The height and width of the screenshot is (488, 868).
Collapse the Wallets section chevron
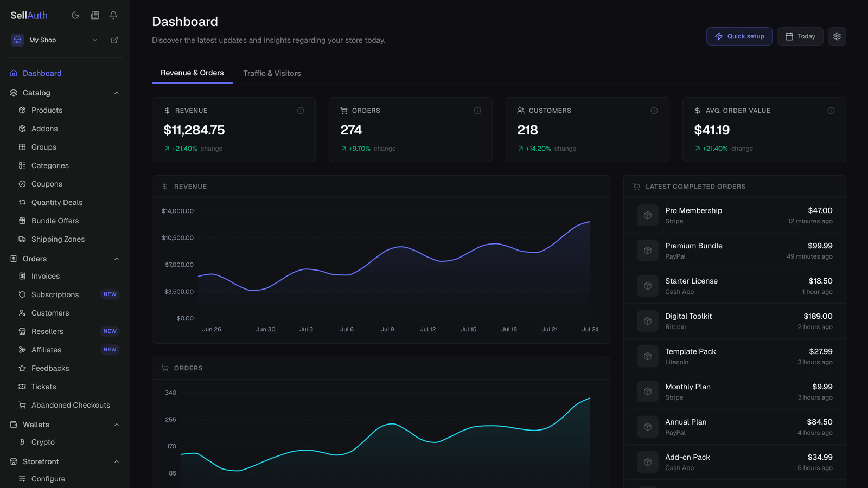pyautogui.click(x=117, y=425)
